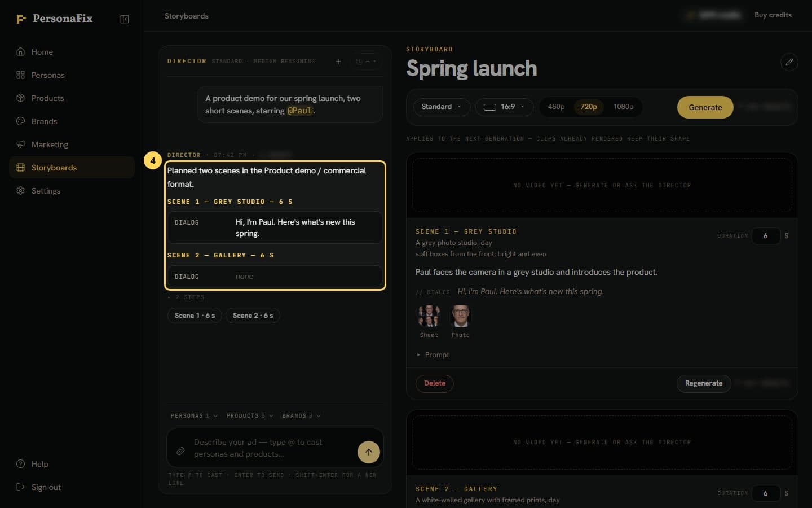Viewport: 812px width, 508px height.
Task: Open the Sheet reference thumbnail
Action: [x=429, y=317]
